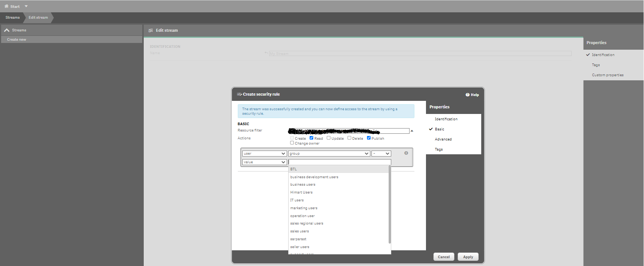Pick operation user from the list
This screenshot has height=266, width=644.
(x=339, y=216)
